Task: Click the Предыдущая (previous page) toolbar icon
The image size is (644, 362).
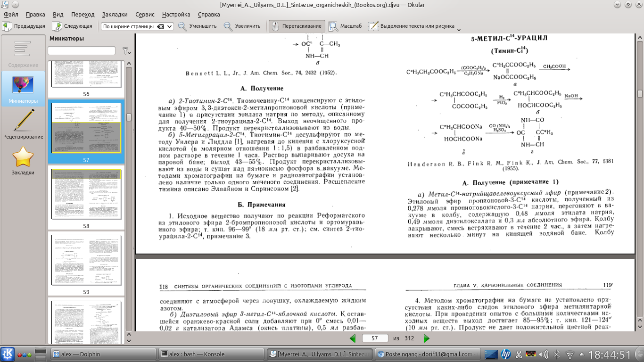Action: coord(8,26)
